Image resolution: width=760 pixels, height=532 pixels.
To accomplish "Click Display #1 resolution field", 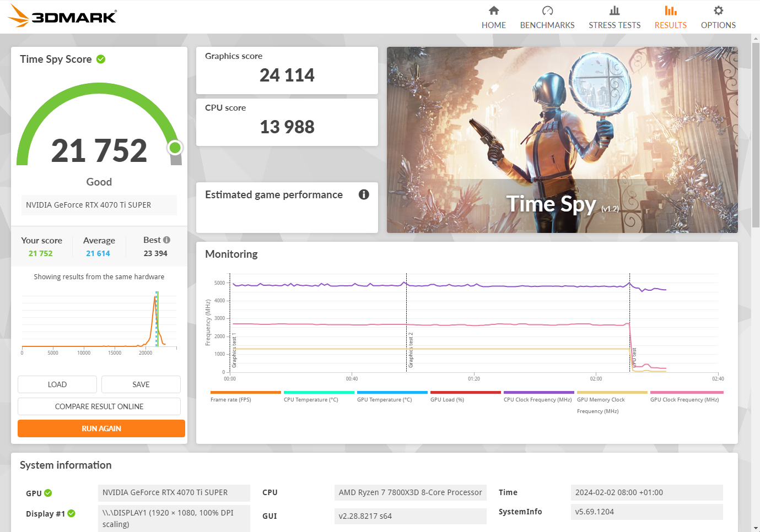I will click(x=174, y=518).
